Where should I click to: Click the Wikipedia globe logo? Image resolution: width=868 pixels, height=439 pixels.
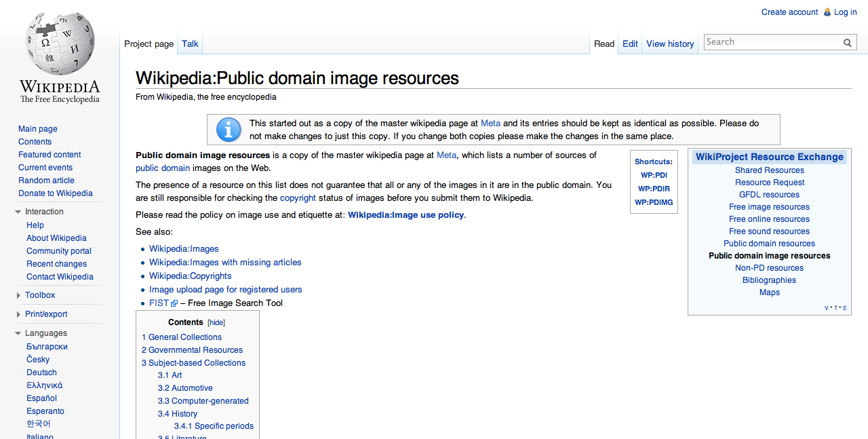tap(60, 43)
